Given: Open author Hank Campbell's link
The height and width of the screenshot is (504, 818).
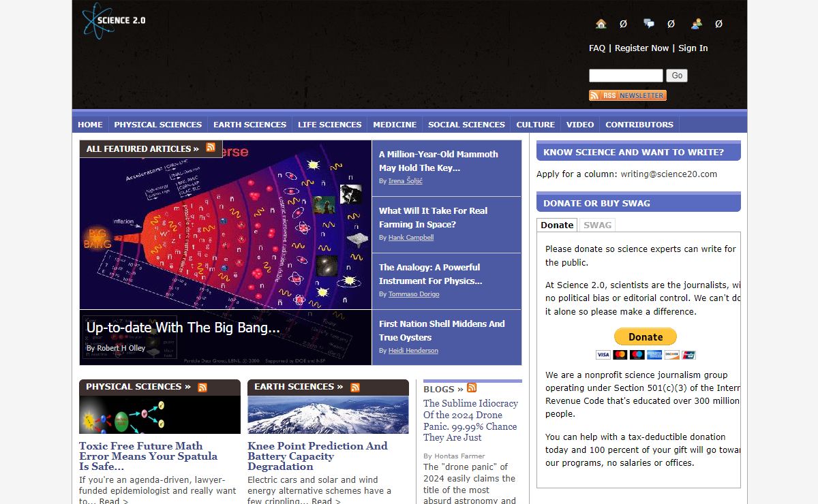Looking at the screenshot, I should coord(410,238).
